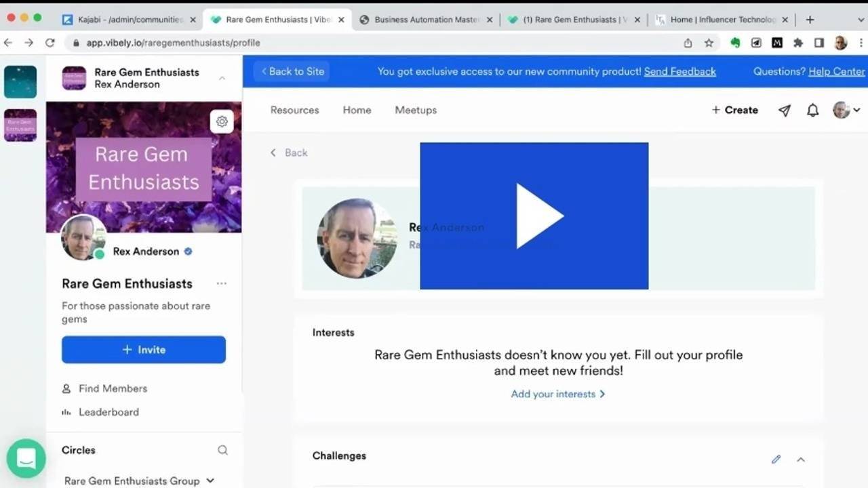Click the large profile photo

pyautogui.click(x=357, y=238)
